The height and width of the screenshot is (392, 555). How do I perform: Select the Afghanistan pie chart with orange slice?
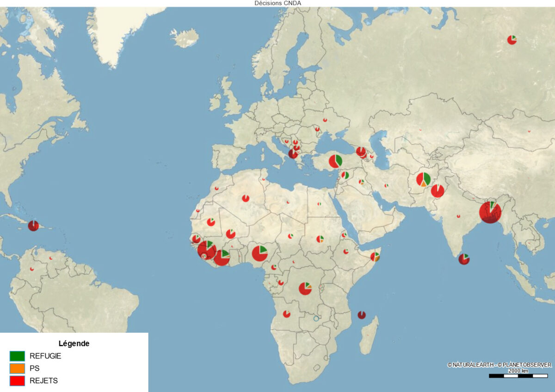423,179
